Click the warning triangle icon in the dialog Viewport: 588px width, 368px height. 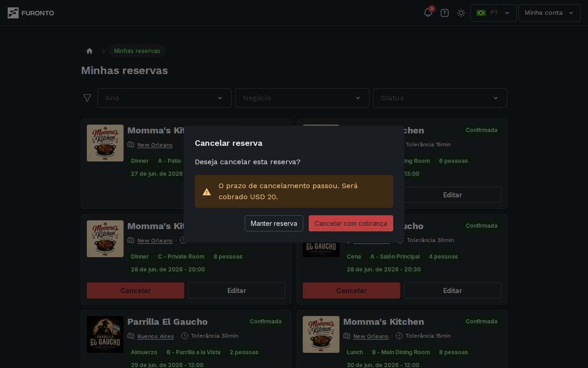click(207, 192)
